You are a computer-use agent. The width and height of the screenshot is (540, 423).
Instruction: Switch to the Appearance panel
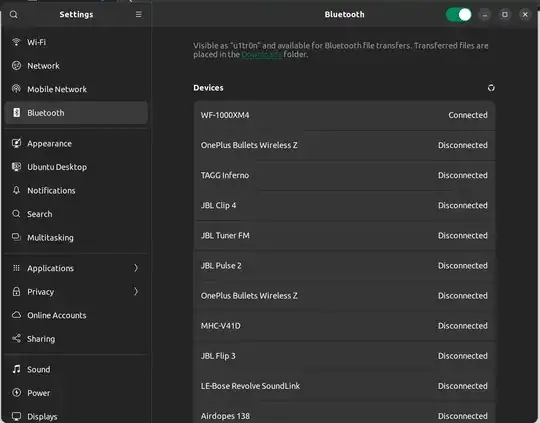(76, 143)
